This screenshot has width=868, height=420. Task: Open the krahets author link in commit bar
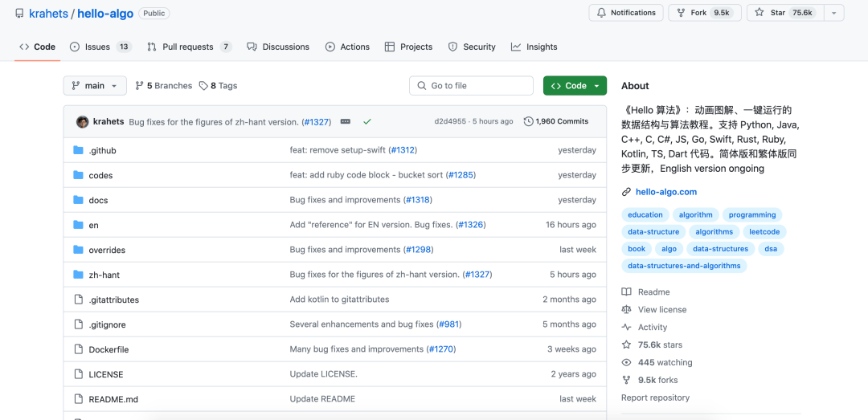tap(108, 122)
